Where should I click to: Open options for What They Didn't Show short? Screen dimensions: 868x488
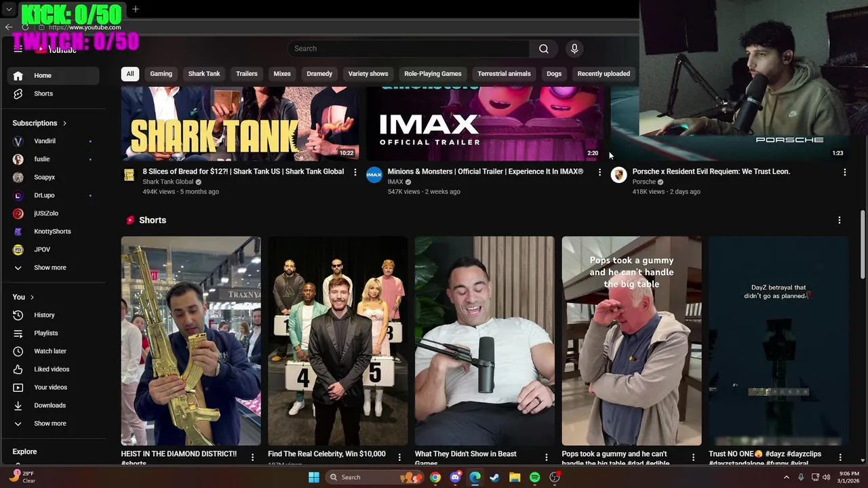coord(546,457)
